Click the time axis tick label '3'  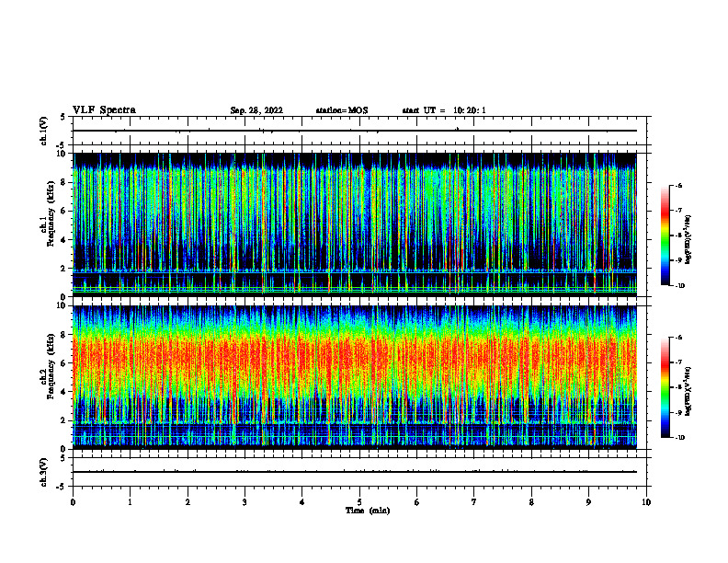point(245,502)
